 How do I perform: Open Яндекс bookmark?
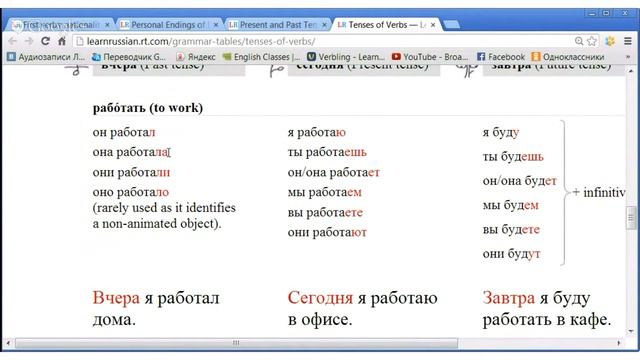(x=196, y=57)
